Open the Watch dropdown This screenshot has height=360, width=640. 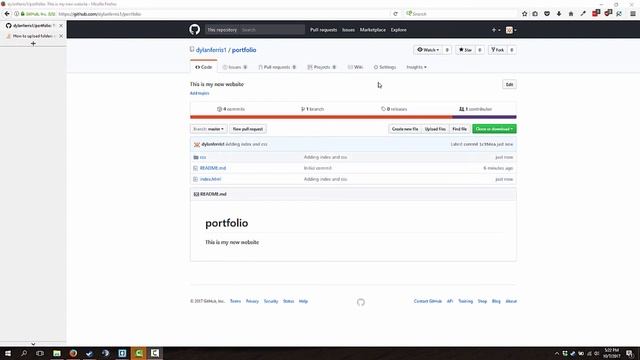click(428, 50)
